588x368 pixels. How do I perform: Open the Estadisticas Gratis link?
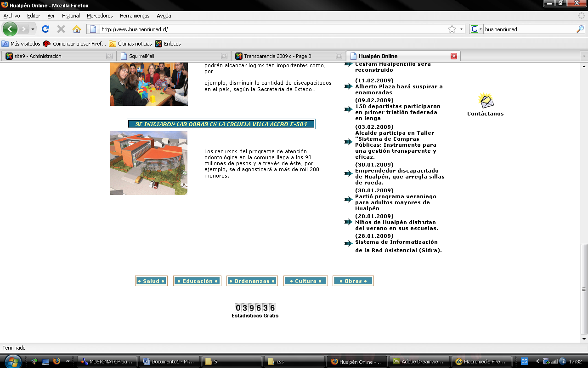255,316
